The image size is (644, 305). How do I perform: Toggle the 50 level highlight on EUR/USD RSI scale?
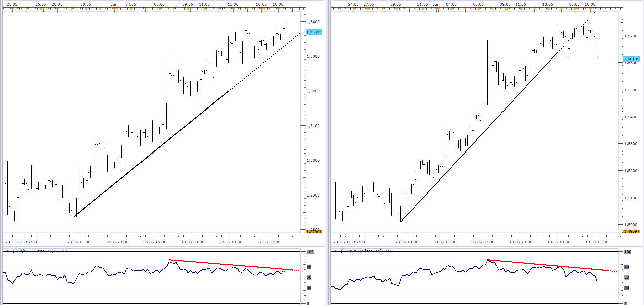tap(310, 277)
